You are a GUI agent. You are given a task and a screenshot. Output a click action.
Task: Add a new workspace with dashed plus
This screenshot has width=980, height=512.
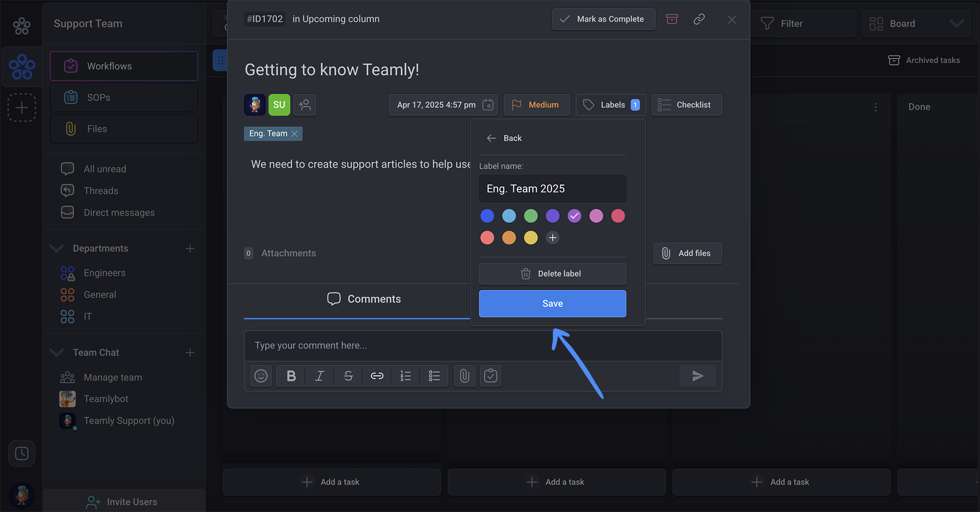tap(22, 108)
